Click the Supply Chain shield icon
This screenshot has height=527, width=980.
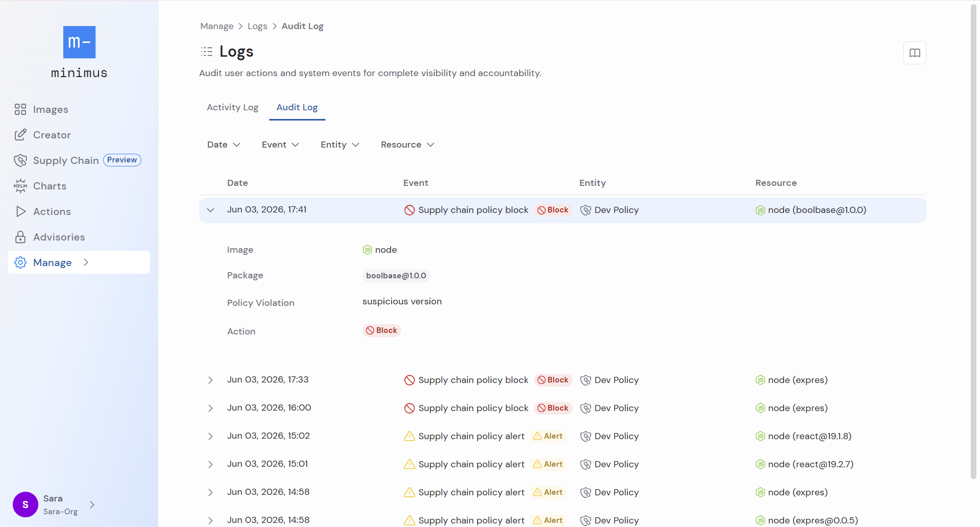click(x=20, y=160)
